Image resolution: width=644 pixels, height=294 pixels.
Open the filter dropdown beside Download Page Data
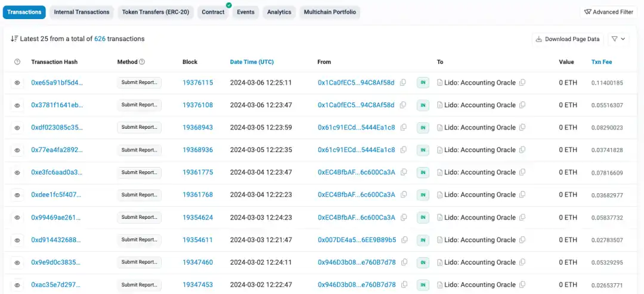618,39
